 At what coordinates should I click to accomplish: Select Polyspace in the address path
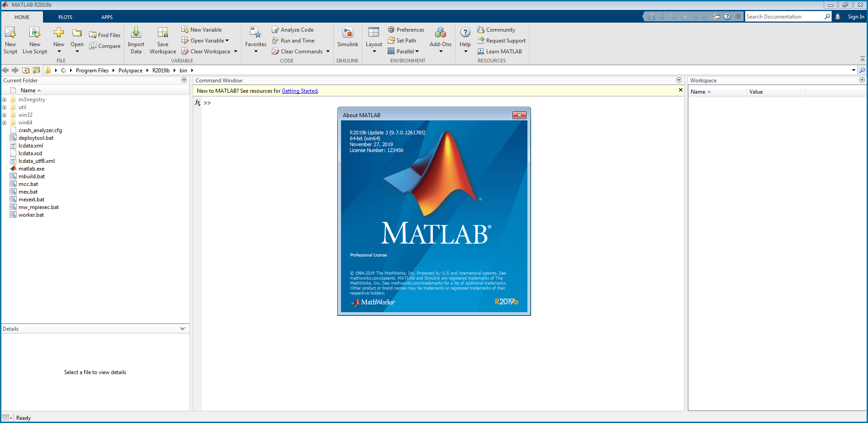(130, 70)
